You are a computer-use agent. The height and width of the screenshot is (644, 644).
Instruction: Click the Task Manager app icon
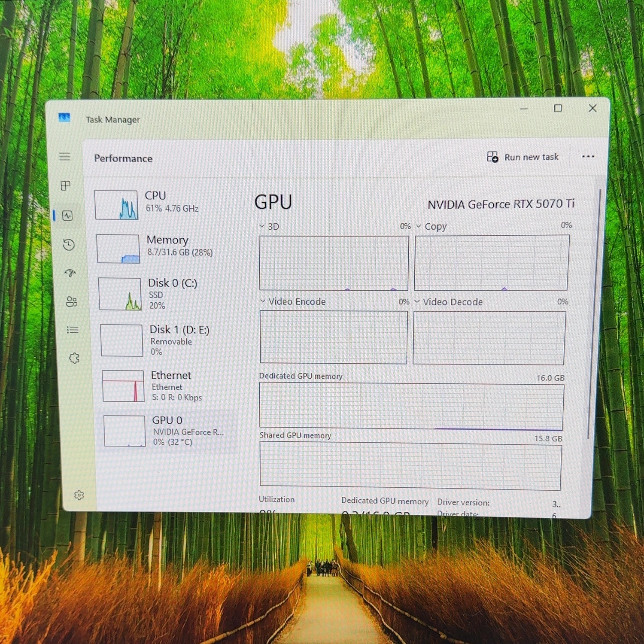coord(64,118)
